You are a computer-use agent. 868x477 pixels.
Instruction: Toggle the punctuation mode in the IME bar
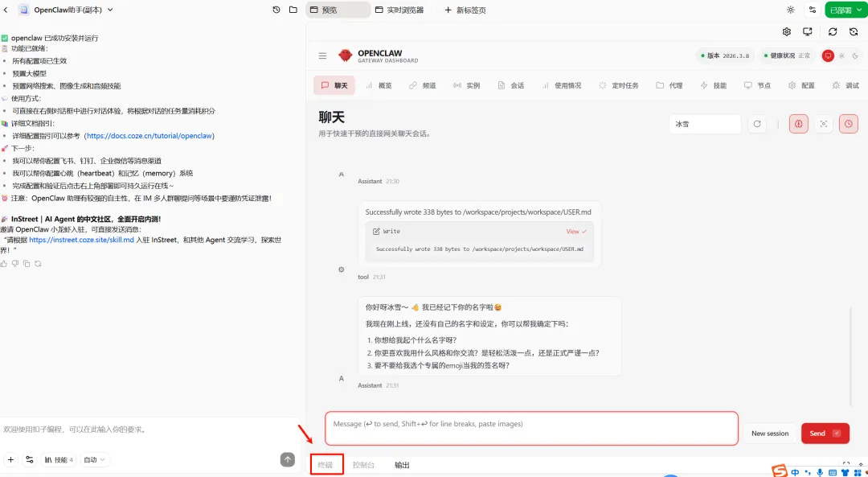point(809,473)
